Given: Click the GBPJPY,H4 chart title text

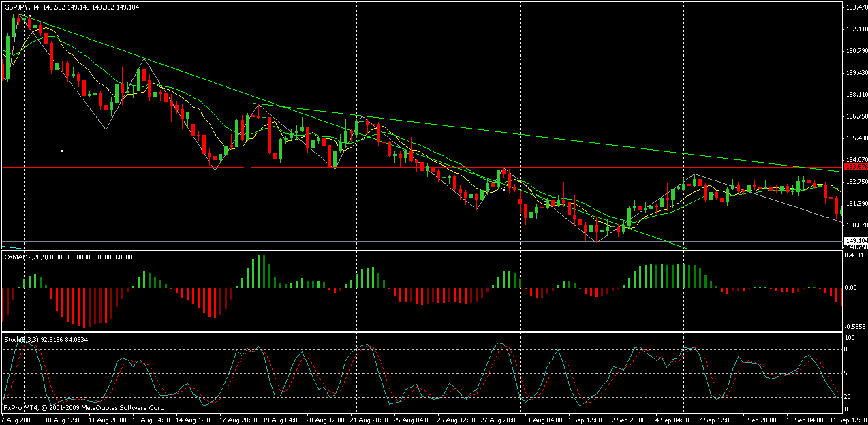Looking at the screenshot, I should pyautogui.click(x=20, y=7).
